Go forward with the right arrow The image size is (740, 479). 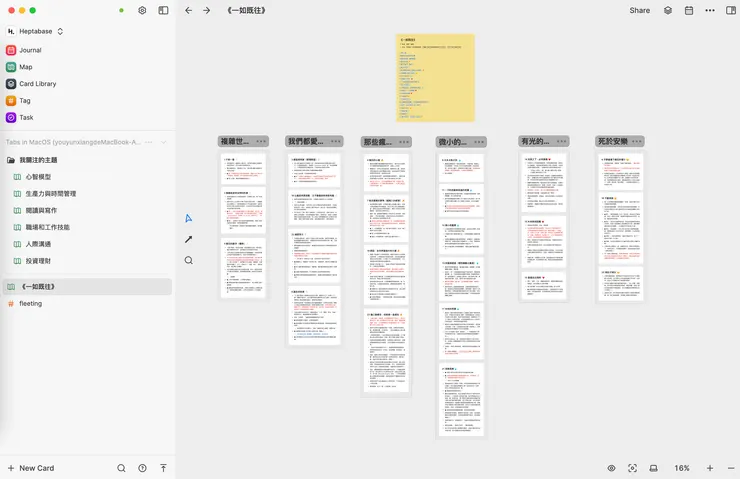pos(207,10)
